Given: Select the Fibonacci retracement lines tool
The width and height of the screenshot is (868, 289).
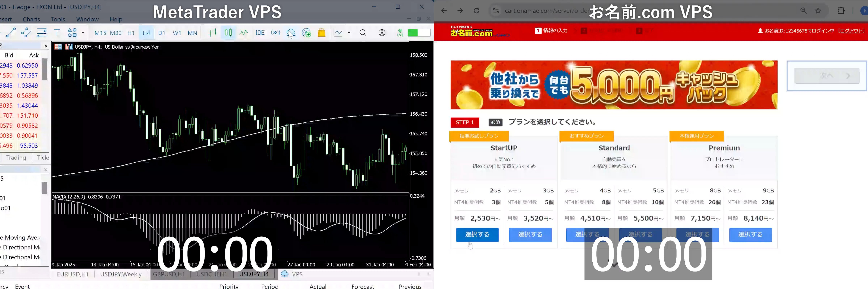Looking at the screenshot, I should tap(41, 33).
